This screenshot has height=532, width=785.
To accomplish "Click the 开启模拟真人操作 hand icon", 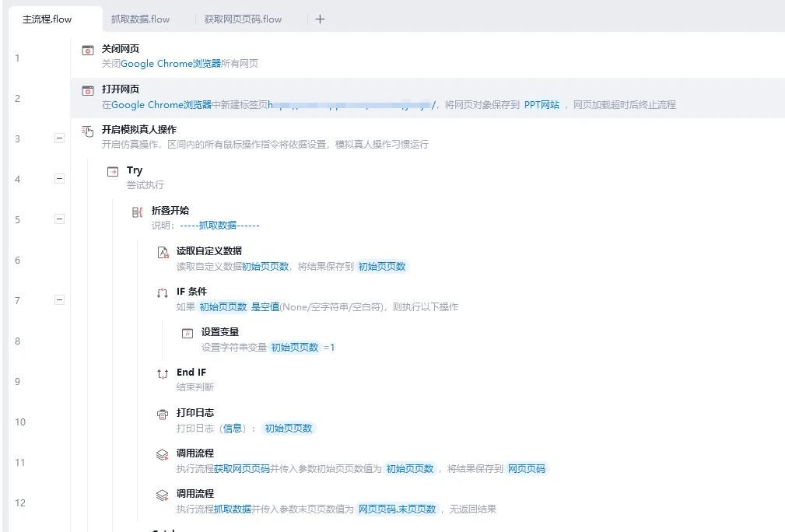I will click(88, 132).
